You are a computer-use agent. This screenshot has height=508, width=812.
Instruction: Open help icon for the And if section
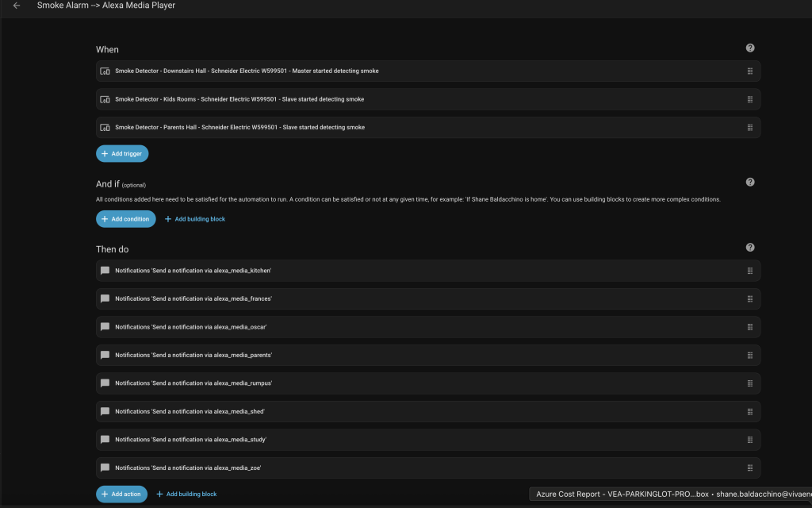click(x=750, y=182)
